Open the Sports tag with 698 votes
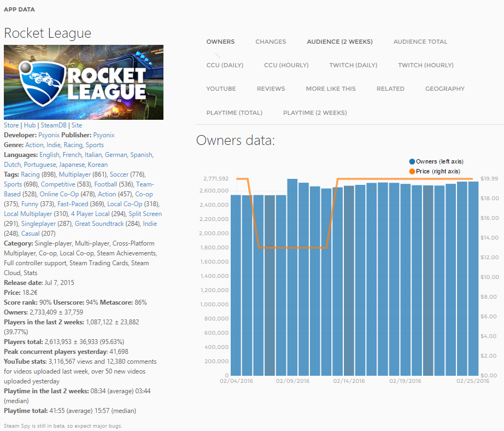504x431 pixels. pos(13,184)
